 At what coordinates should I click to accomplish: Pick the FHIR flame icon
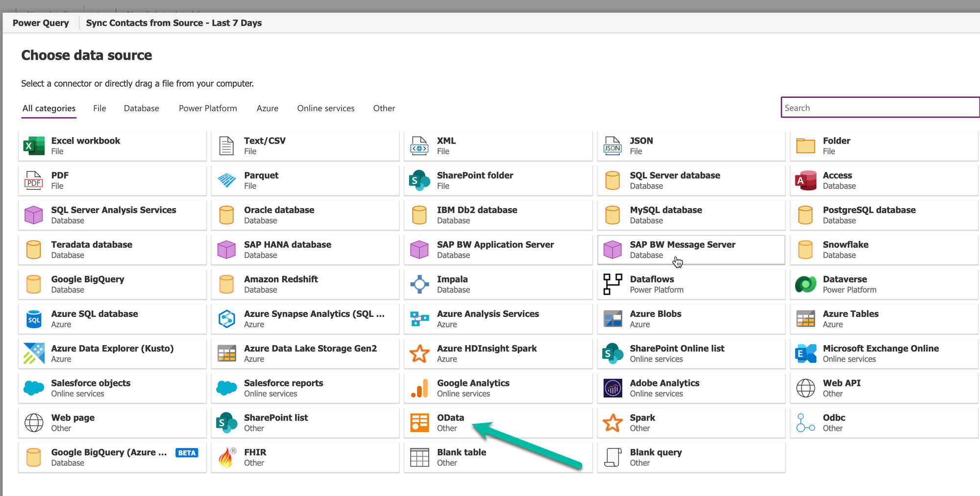227,458
